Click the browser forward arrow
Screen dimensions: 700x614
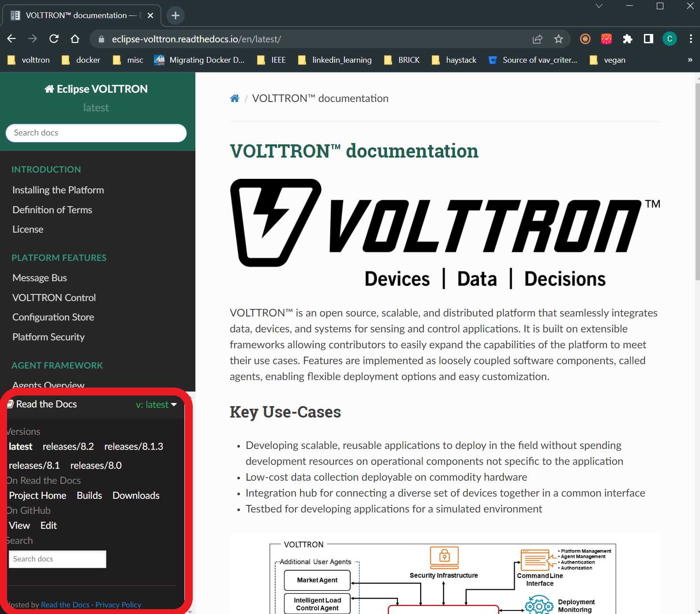[33, 39]
